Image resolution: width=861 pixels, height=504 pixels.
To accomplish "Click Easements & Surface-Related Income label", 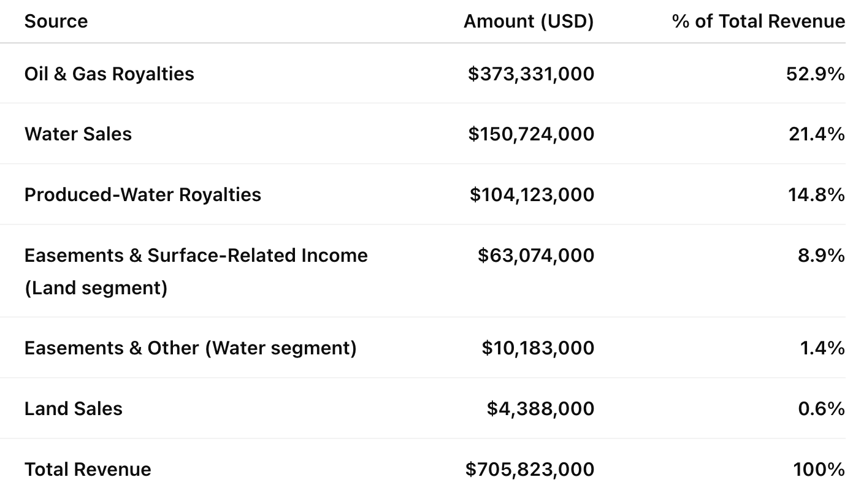I will pos(196,256).
